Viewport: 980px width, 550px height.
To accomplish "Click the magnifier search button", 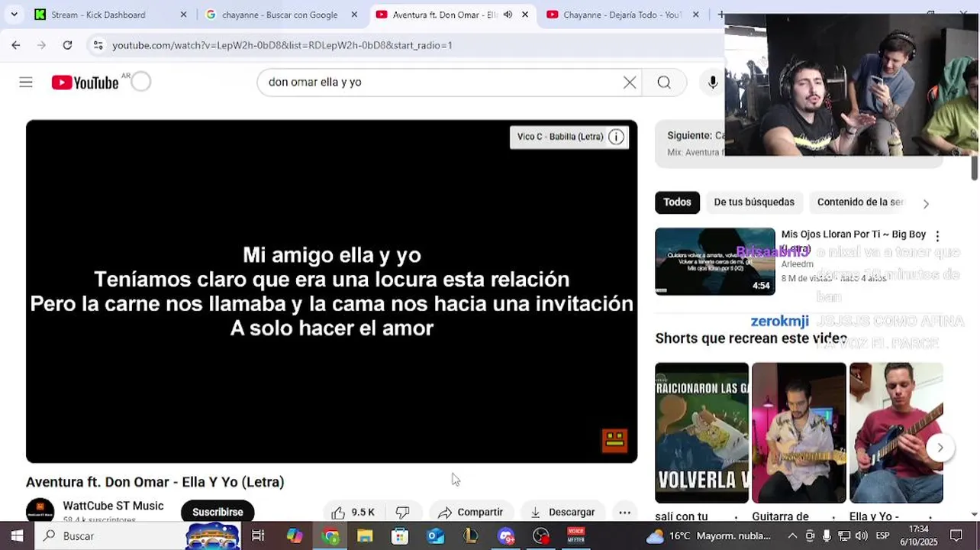I will (664, 82).
